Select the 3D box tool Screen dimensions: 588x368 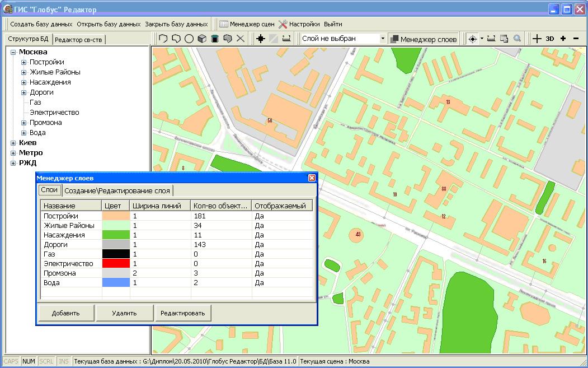(x=202, y=39)
